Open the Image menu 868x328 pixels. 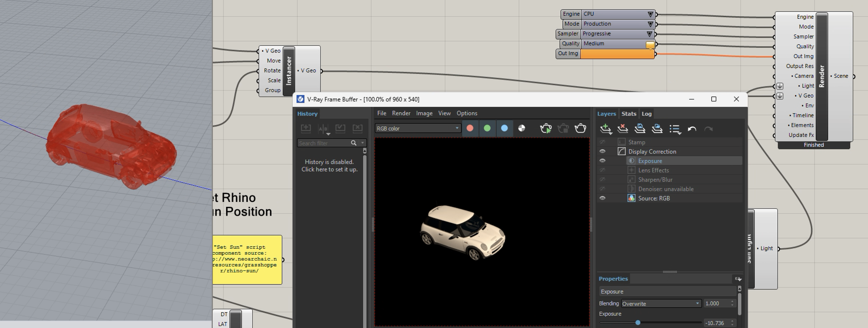(x=424, y=114)
